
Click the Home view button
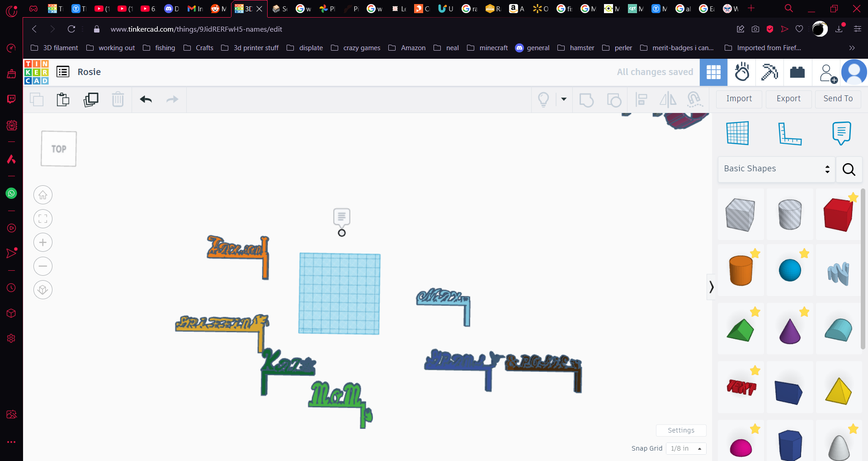pos(43,195)
